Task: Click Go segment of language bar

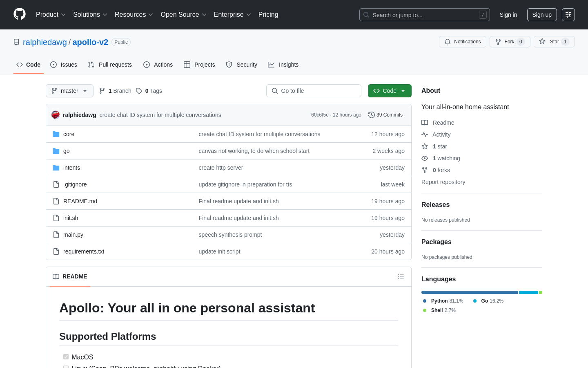Action: [x=528, y=292]
